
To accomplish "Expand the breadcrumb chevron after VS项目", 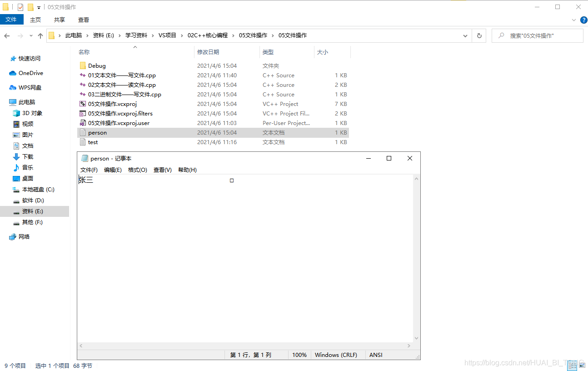I will 182,35.
